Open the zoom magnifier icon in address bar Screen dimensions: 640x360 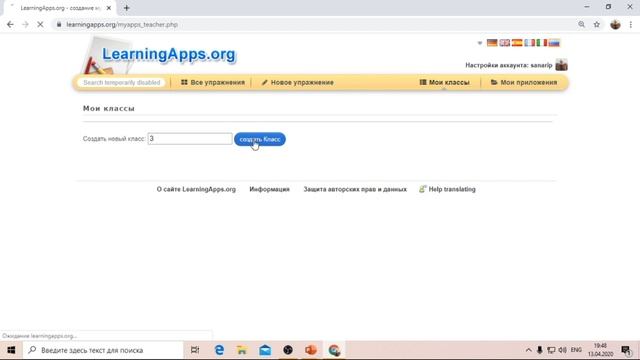582,24
